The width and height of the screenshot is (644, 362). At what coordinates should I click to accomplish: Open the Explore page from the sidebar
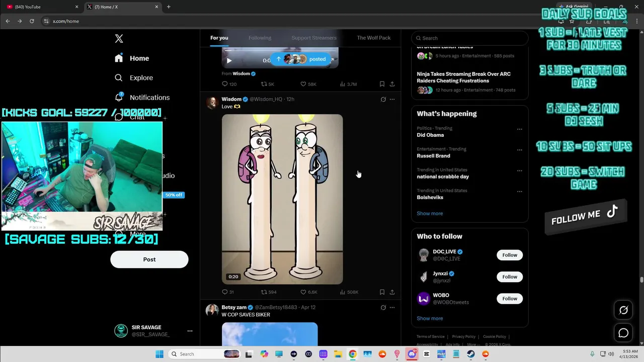coord(134,78)
